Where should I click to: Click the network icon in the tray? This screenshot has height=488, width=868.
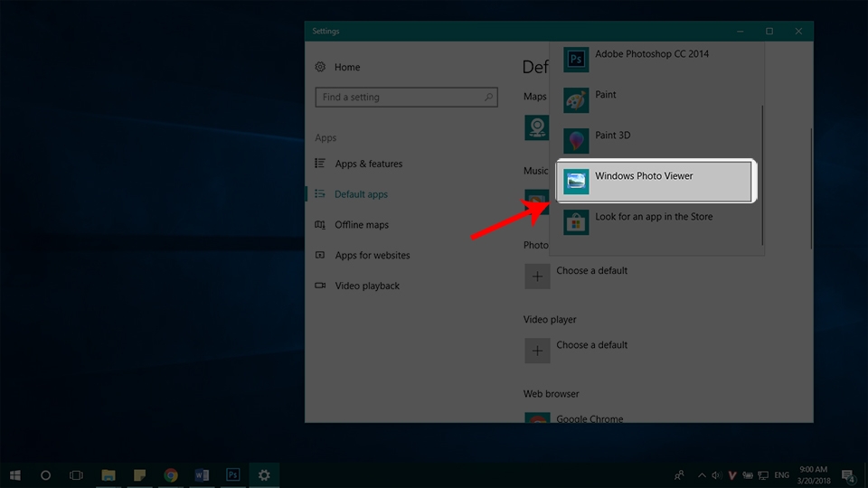pos(763,474)
